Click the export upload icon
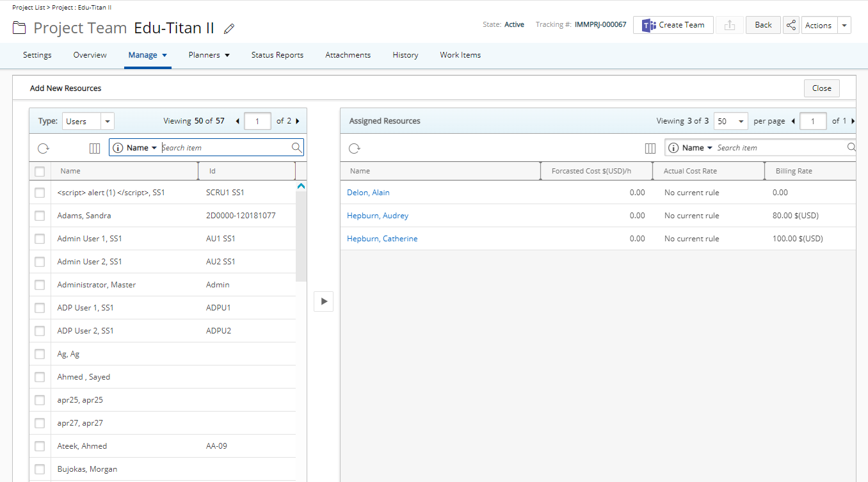Screen dimensions: 868x482 pyautogui.click(x=729, y=25)
